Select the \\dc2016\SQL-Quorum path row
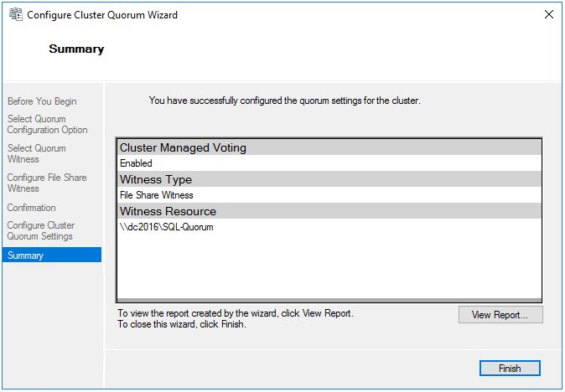 point(167,227)
